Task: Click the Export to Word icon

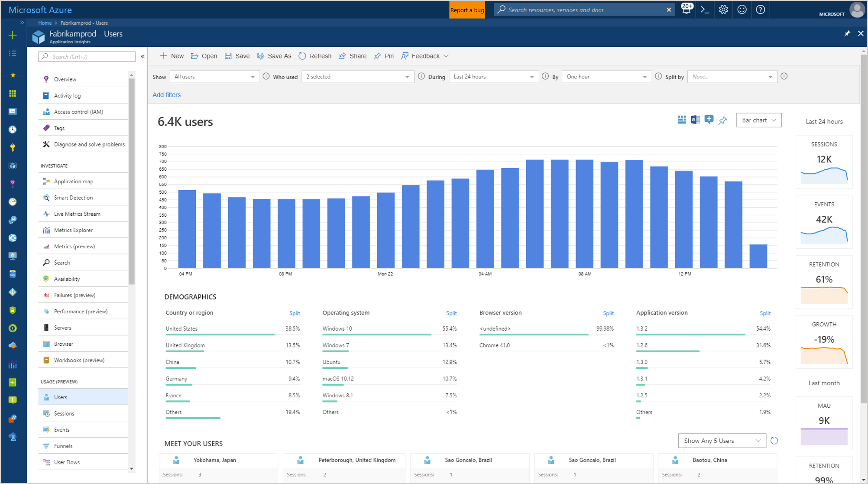Action: [x=695, y=120]
